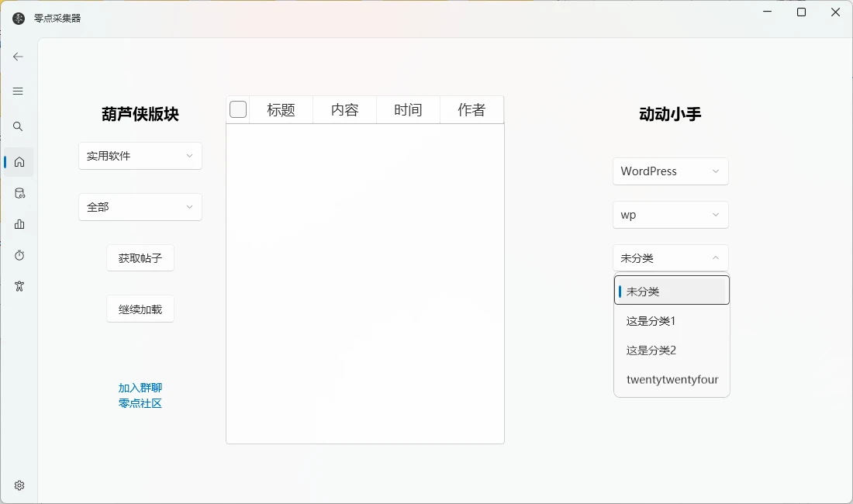Open settings gear at bottom of sidebar

tap(19, 485)
